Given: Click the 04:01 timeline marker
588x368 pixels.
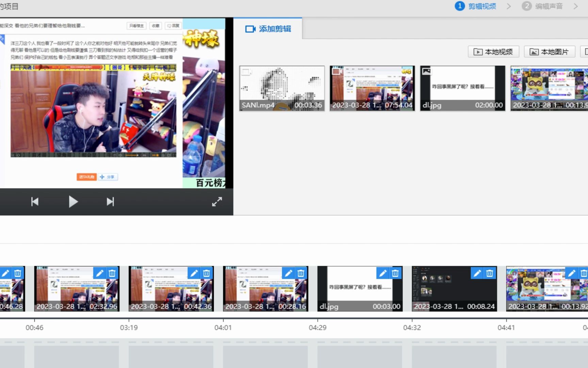Looking at the screenshot, I should 223,327.
